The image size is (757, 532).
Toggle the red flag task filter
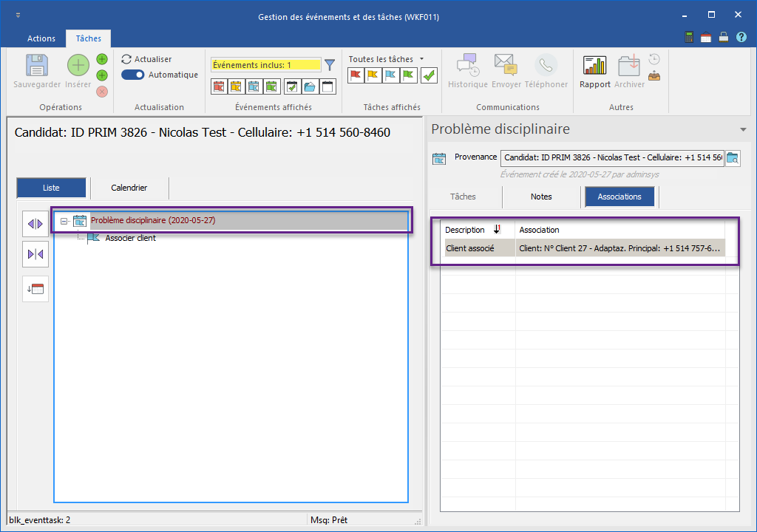pos(356,75)
